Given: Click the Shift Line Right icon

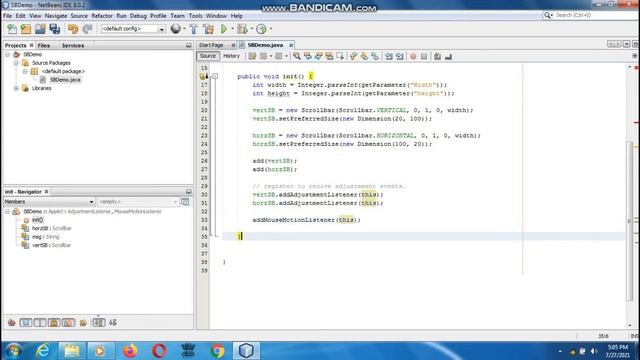Looking at the screenshot, I should coord(399,56).
